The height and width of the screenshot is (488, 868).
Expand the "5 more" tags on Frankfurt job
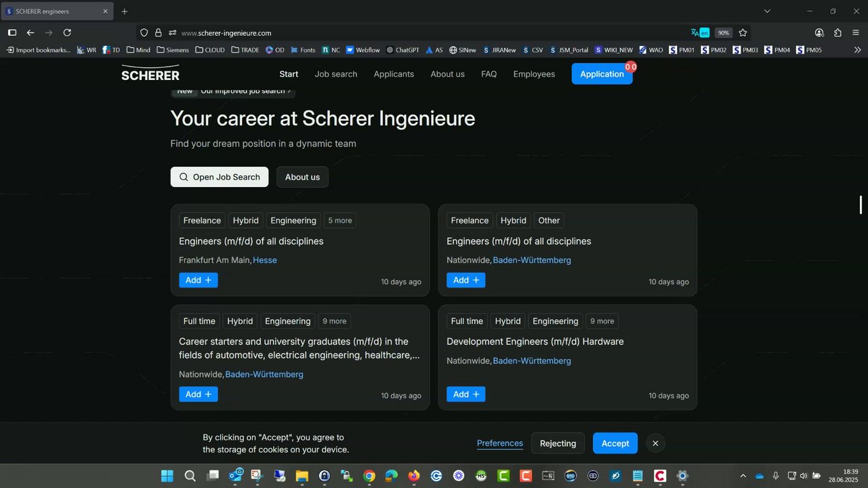coord(340,220)
